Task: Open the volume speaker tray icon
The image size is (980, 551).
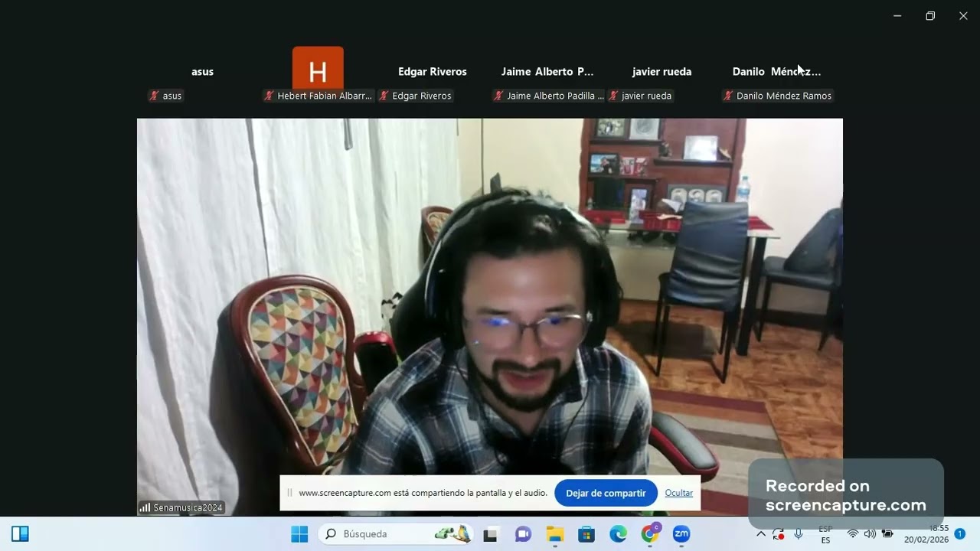Action: [870, 534]
